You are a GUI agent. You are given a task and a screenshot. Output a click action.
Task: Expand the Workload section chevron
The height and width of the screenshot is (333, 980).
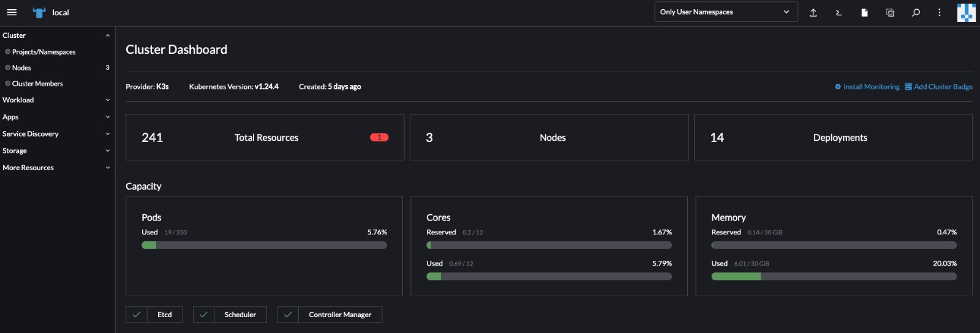[x=108, y=100]
